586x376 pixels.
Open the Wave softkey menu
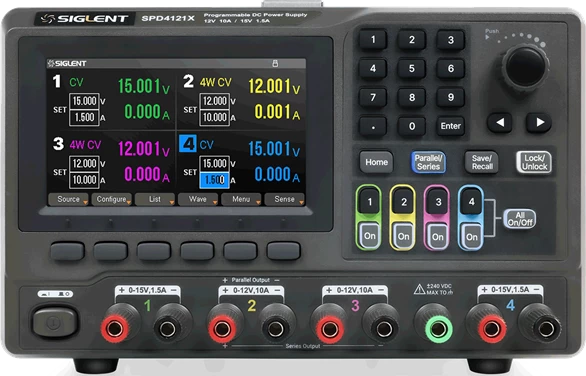click(x=198, y=200)
